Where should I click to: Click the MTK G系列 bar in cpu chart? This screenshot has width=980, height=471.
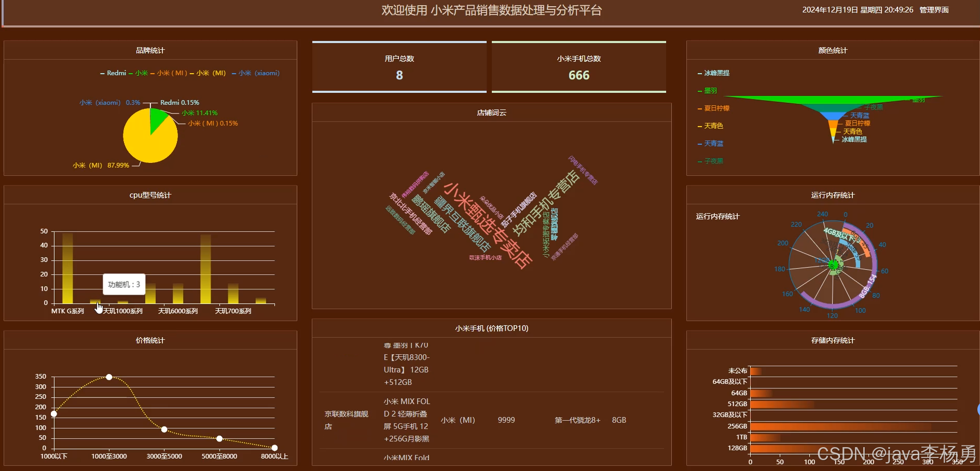[x=67, y=268]
